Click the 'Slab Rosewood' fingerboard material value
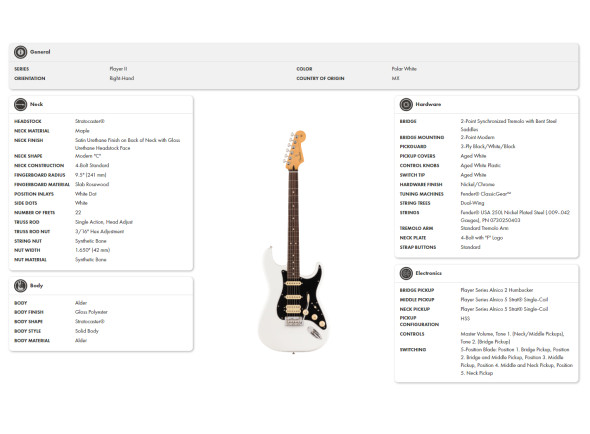Image resolution: width=590 pixels, height=434 pixels. point(92,184)
